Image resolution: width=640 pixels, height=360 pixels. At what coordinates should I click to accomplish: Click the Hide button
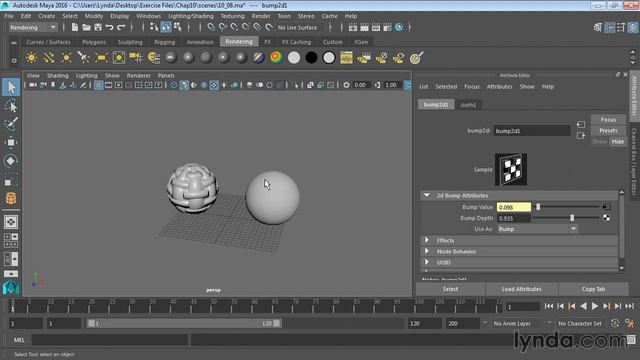618,142
